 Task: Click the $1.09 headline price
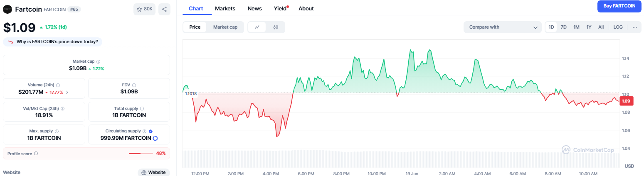(x=19, y=27)
